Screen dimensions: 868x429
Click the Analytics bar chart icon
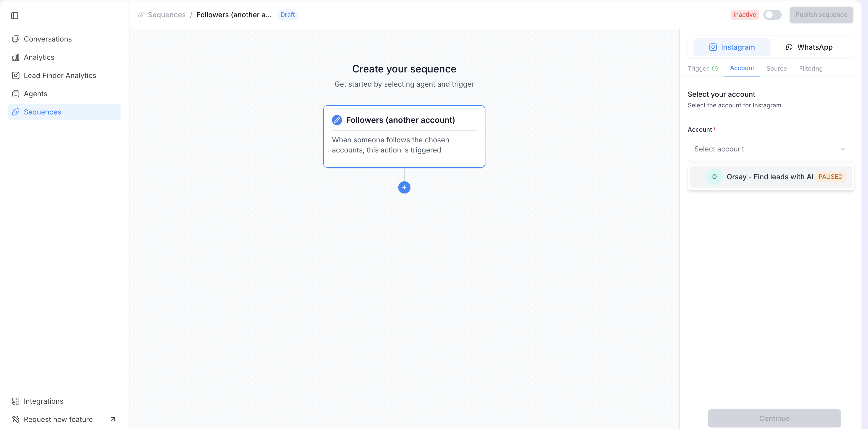(x=15, y=57)
